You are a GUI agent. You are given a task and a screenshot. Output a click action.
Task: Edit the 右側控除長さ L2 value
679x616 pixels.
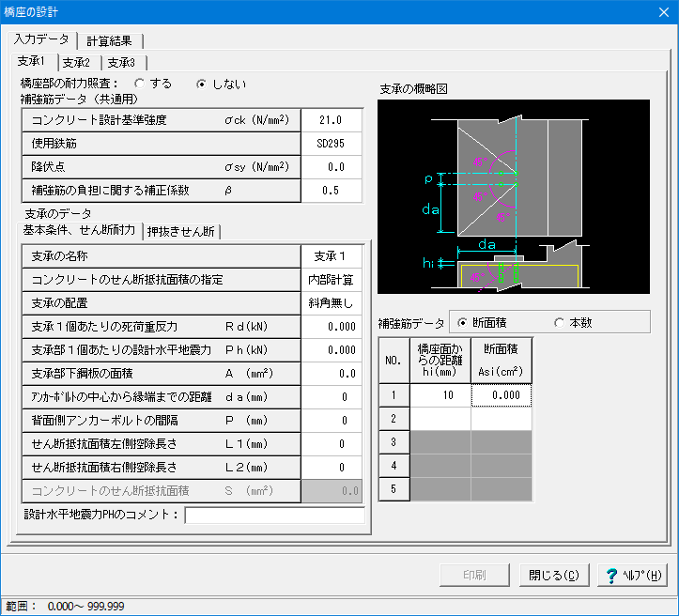[x=332, y=467]
